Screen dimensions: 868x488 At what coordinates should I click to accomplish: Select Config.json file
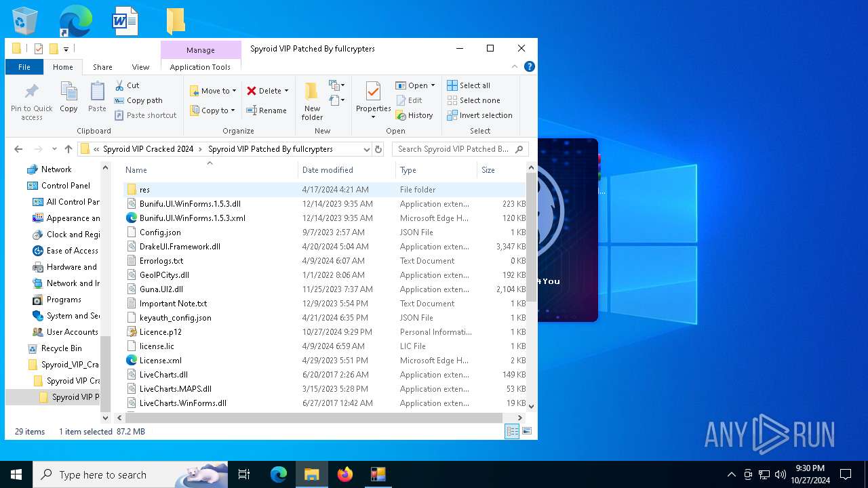pyautogui.click(x=324, y=232)
